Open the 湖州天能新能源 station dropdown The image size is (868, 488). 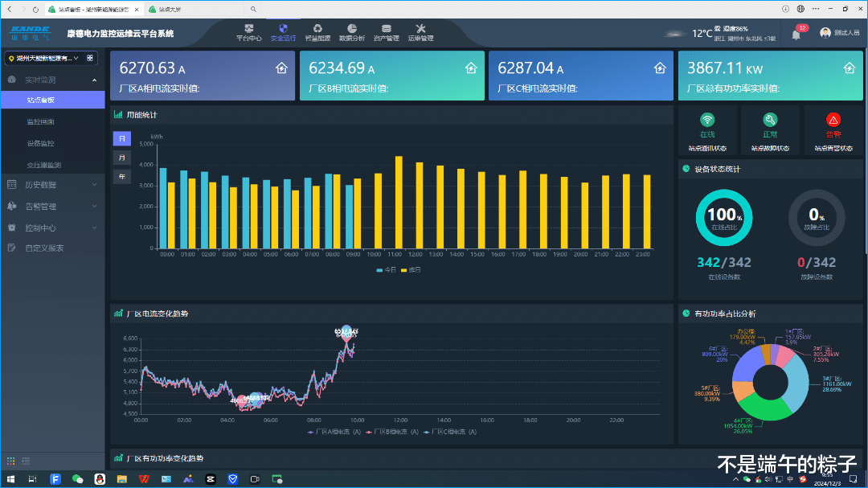point(43,58)
